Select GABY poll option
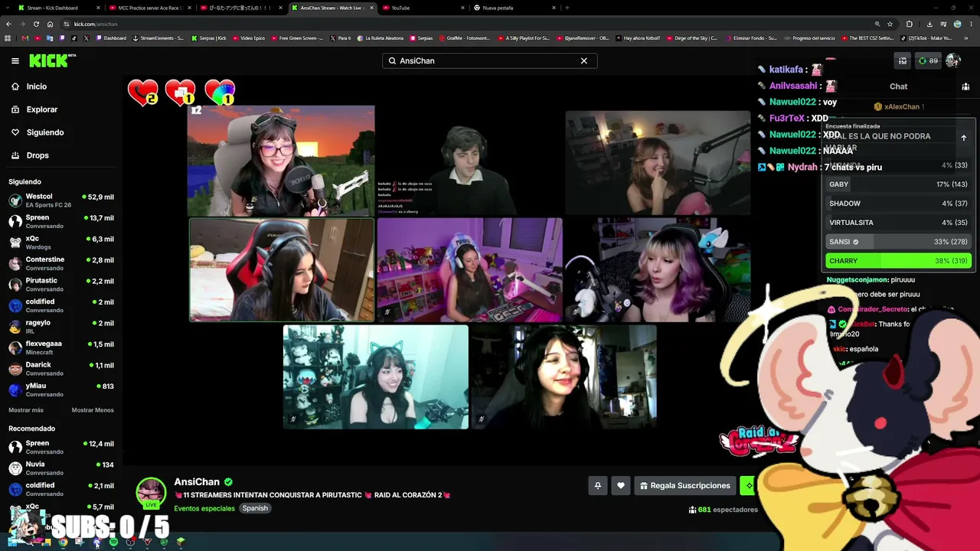Image resolution: width=980 pixels, height=551 pixels. coord(898,184)
